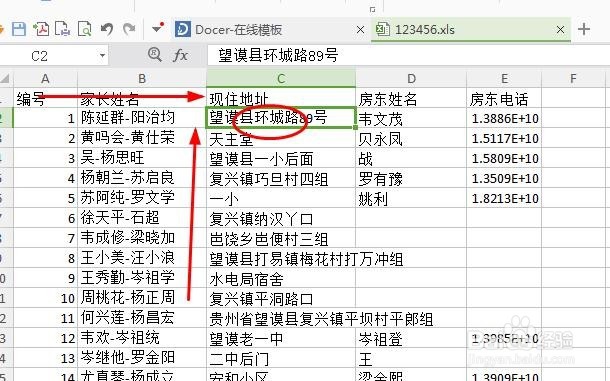
Task: Select landlord cell 贝永凤
Action: click(x=411, y=139)
